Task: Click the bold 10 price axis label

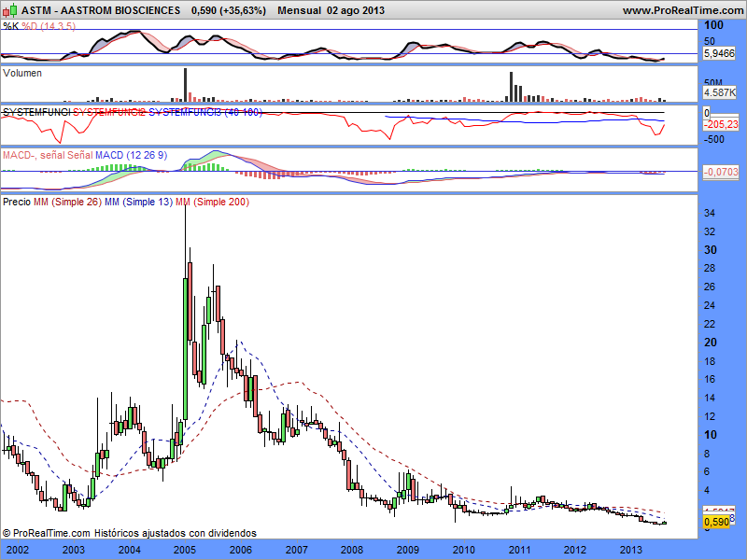Action: coord(711,435)
